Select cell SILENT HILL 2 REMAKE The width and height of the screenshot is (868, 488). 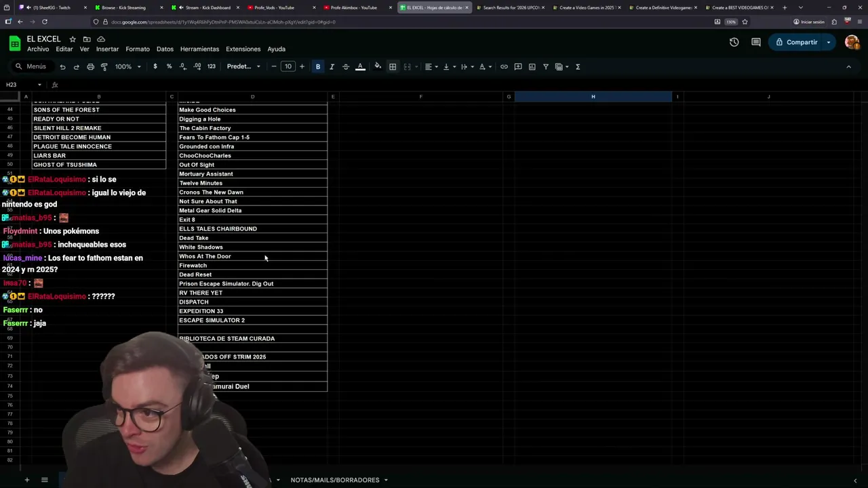coord(98,128)
